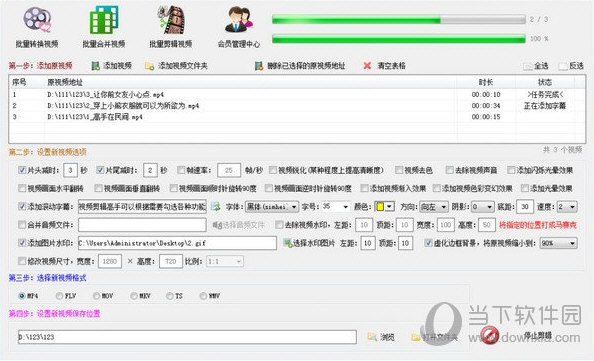The image size is (594, 361).
Task: Enable 添加光晕效果 checkbox
Action: (525, 188)
